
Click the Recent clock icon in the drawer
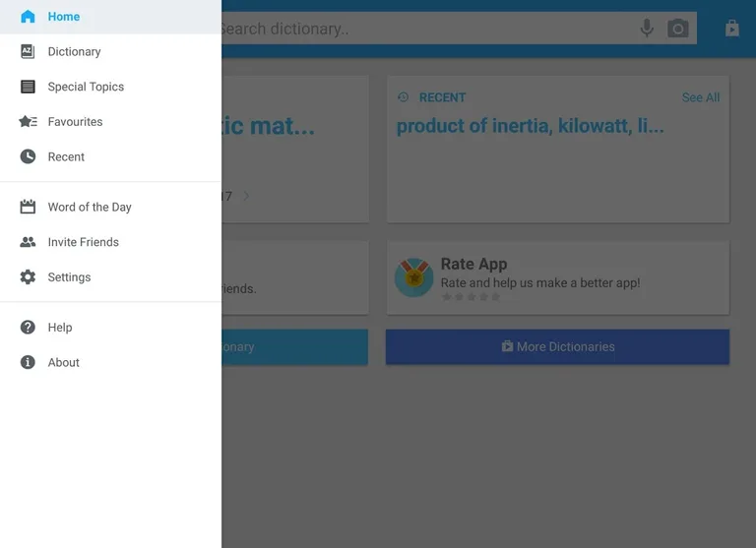coord(28,156)
